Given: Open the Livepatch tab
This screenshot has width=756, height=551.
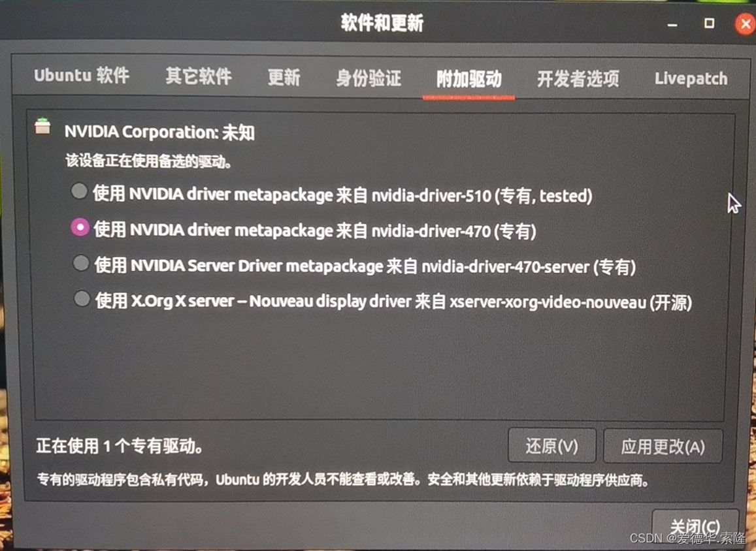Looking at the screenshot, I should [x=691, y=78].
